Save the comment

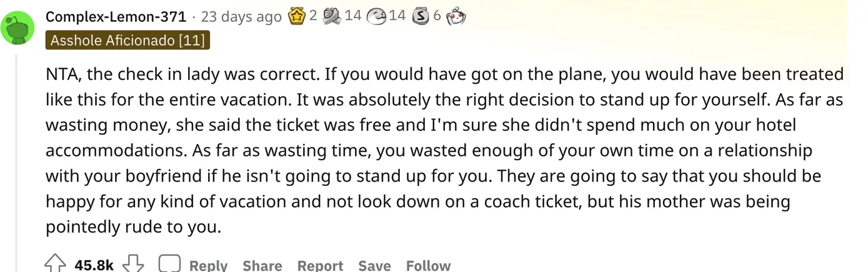[x=374, y=265]
